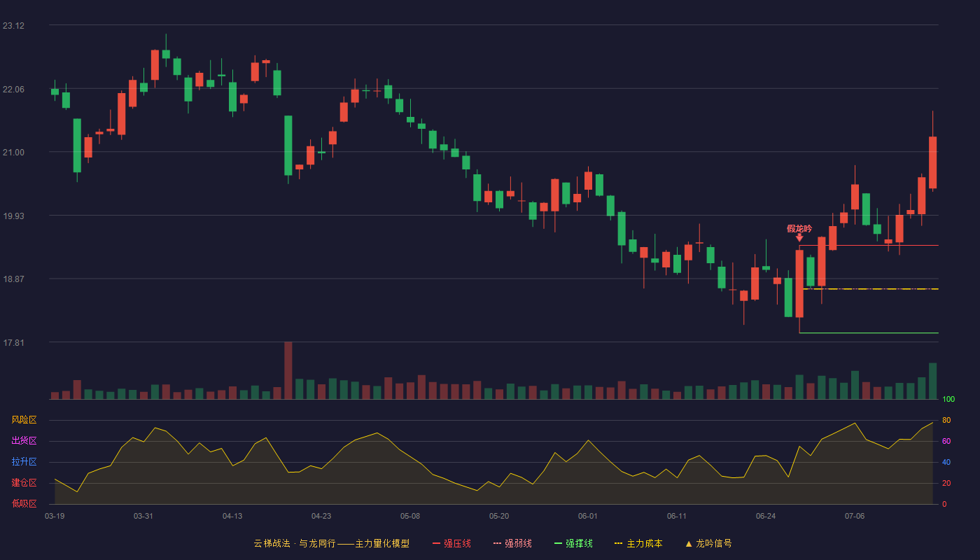Toggle the 强撑线 legend entry

pos(573,543)
